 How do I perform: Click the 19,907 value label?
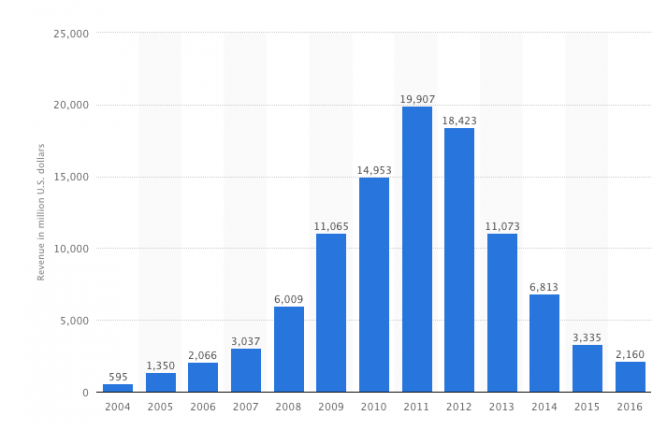(417, 98)
